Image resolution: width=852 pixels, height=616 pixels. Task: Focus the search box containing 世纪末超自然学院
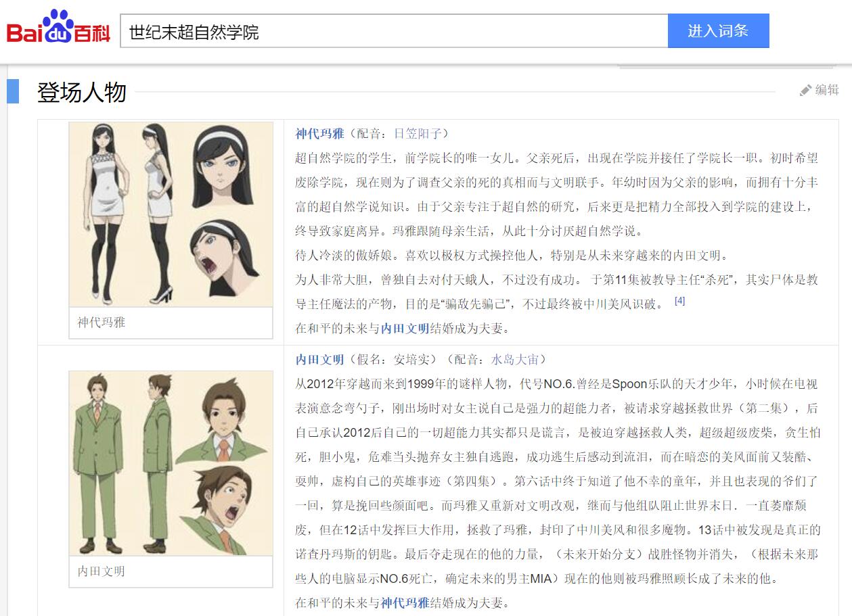(393, 32)
